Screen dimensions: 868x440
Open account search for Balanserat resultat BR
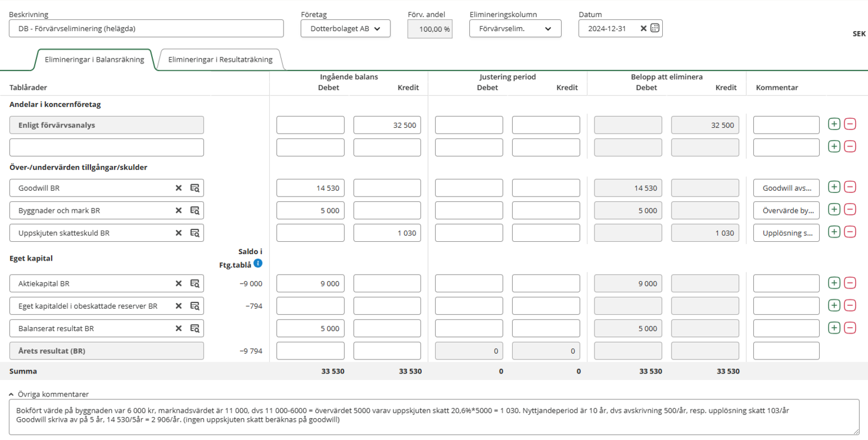[195, 328]
